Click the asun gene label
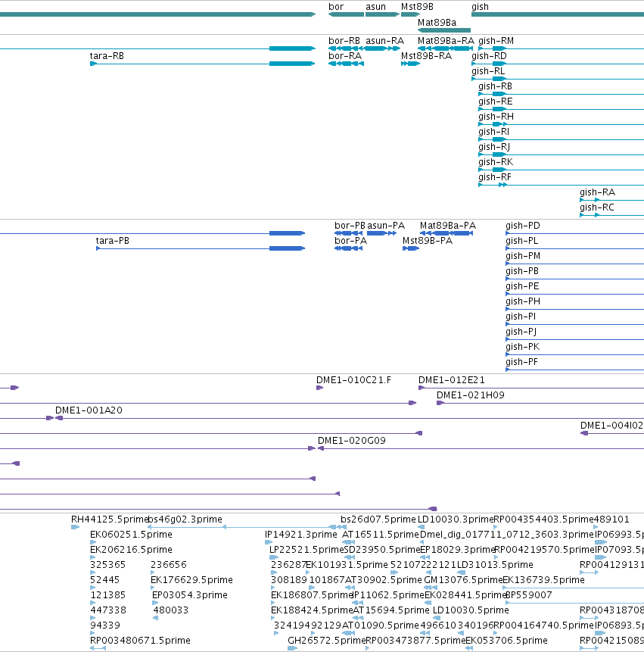Viewport: 644px width, 652px height. click(375, 7)
